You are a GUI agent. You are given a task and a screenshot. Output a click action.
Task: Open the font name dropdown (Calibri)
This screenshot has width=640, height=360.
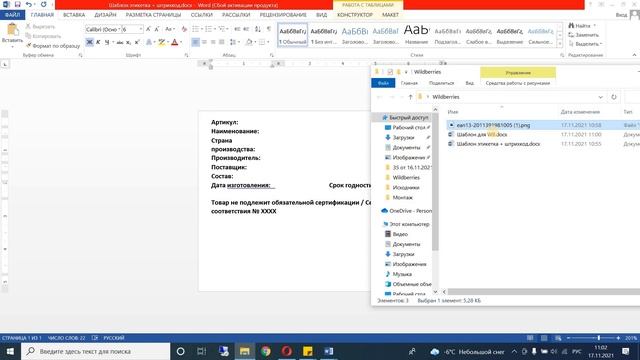click(x=119, y=29)
